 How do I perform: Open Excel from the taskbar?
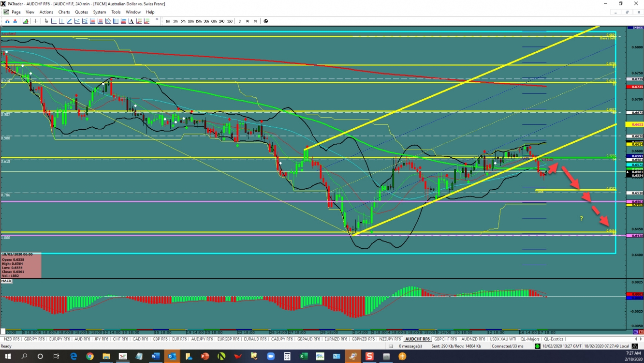click(x=303, y=356)
